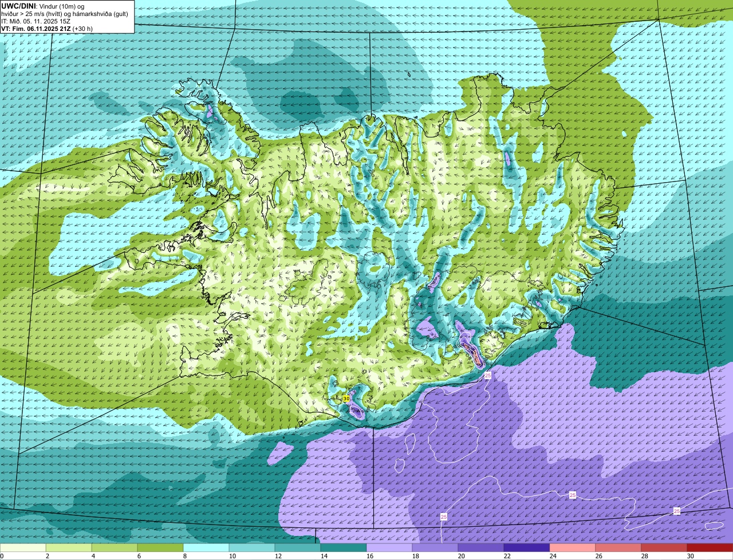Click the pale cream 0–2 m/s legend swatch
733x560 pixels.
[x=23, y=548]
